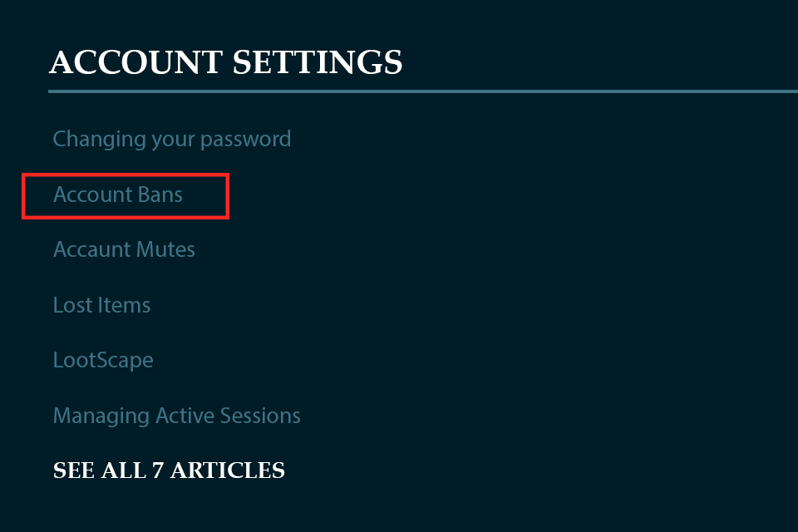Click the ACCOUNT SETTINGS heading

click(226, 62)
